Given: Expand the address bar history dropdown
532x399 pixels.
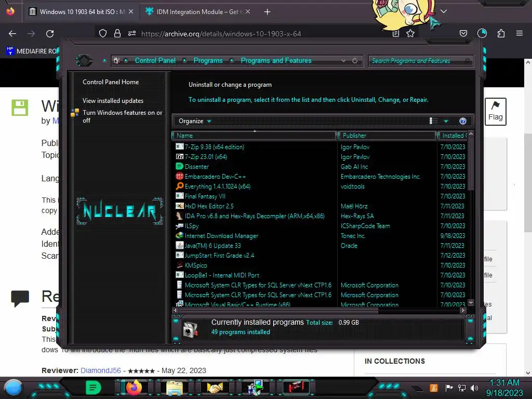Looking at the screenshot, I should tap(344, 61).
